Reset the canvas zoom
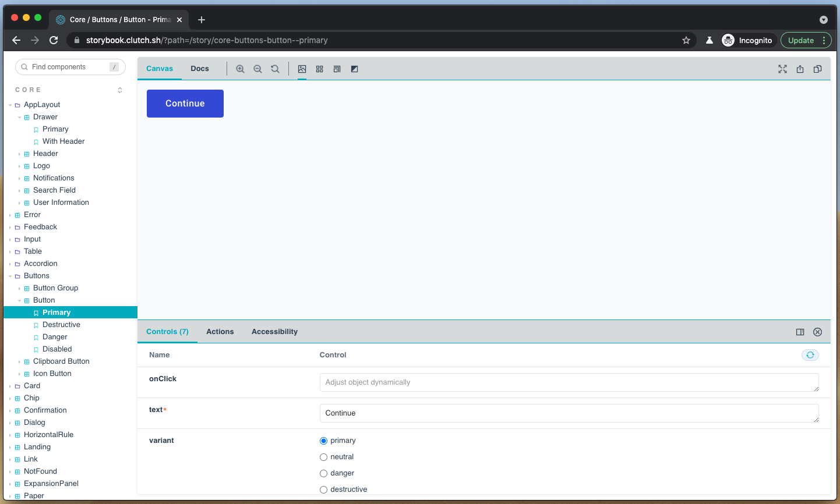Image resolution: width=840 pixels, height=504 pixels. (x=275, y=69)
